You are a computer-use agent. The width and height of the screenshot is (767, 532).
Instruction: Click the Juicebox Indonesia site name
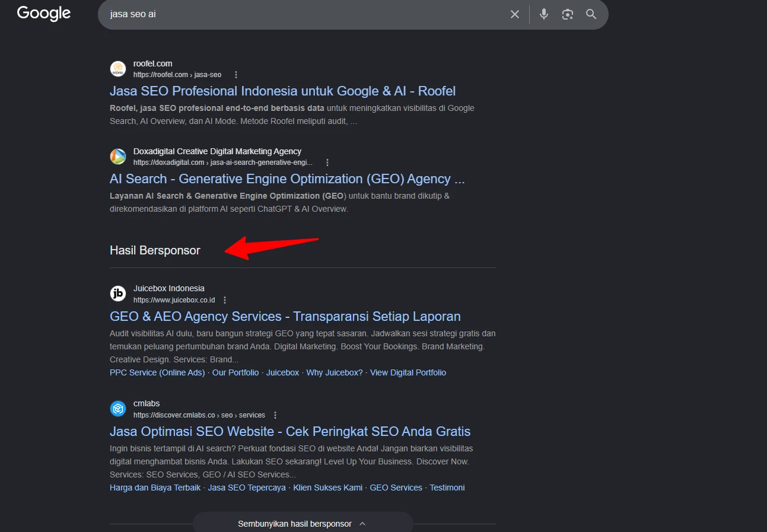(x=169, y=288)
